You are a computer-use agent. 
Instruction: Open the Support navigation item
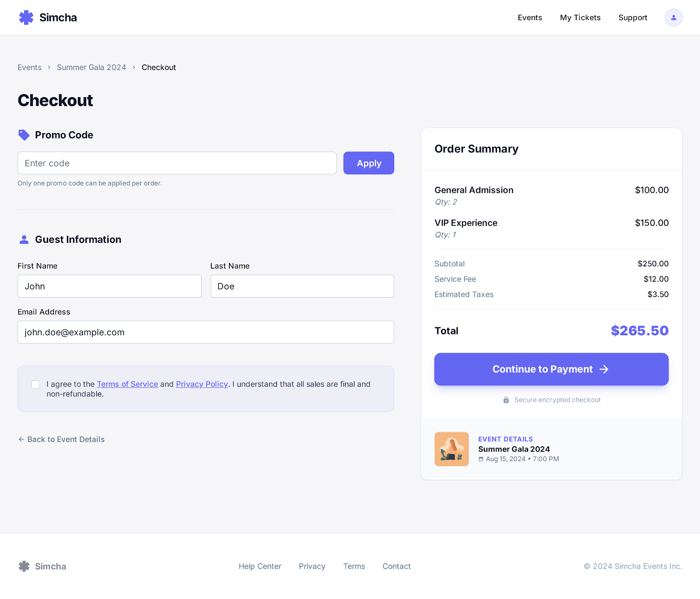pos(633,18)
